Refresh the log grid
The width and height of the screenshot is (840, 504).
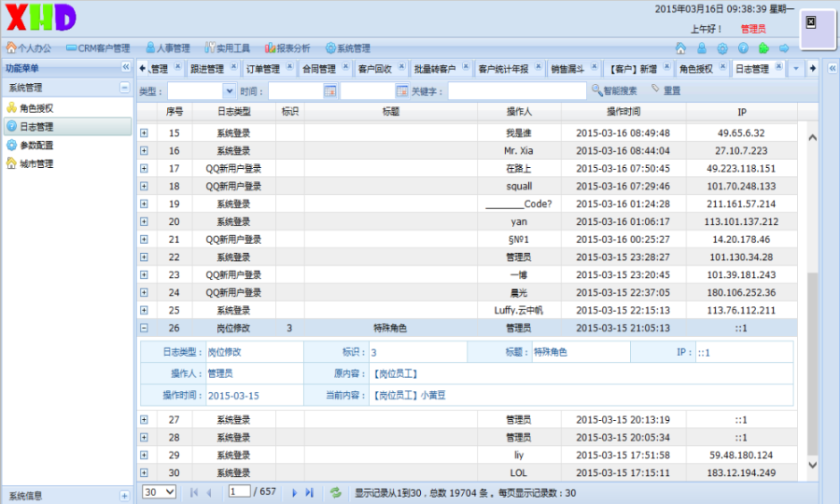(x=336, y=492)
